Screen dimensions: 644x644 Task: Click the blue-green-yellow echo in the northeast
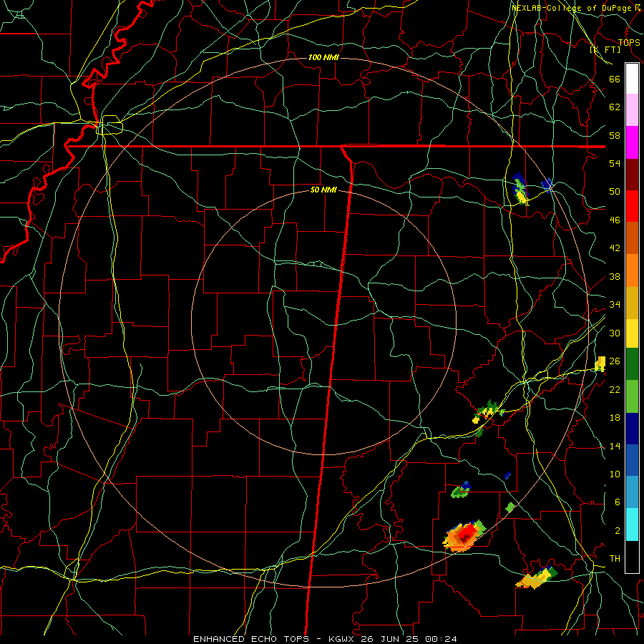520,189
